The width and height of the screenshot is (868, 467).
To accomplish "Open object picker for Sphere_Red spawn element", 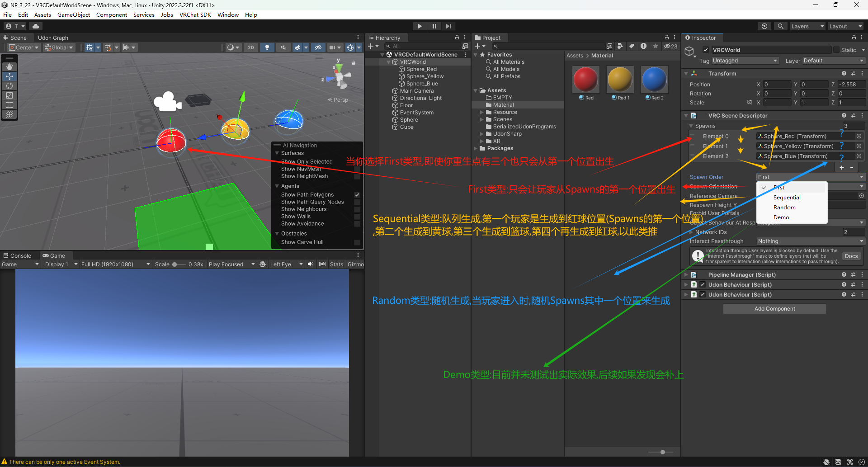I will pos(859,136).
